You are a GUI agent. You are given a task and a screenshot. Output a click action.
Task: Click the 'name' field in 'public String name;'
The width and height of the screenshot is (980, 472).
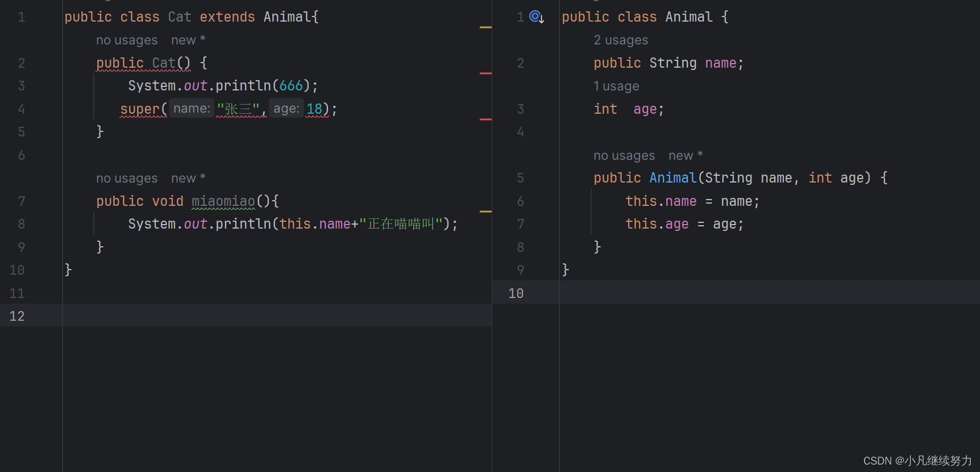[721, 63]
